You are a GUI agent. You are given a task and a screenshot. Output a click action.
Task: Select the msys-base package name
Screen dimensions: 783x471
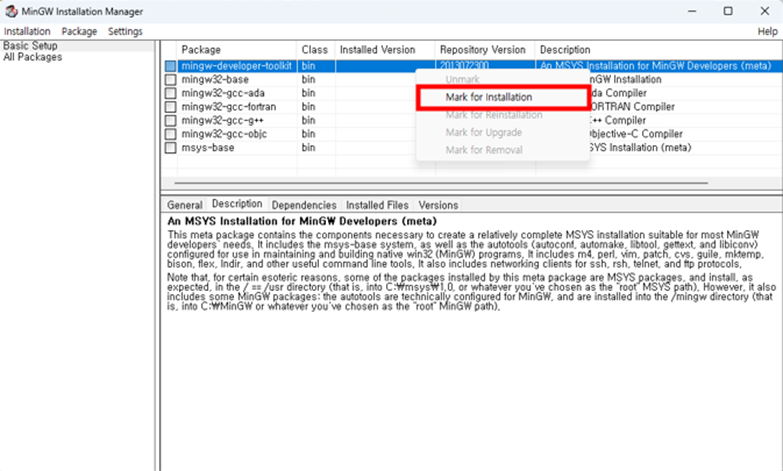(x=208, y=148)
